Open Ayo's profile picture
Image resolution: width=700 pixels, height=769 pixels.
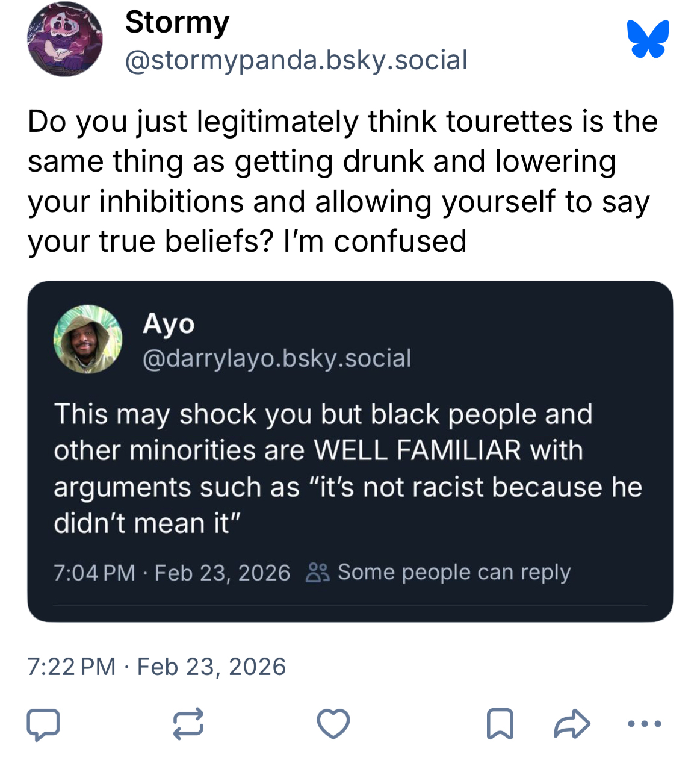click(x=88, y=340)
